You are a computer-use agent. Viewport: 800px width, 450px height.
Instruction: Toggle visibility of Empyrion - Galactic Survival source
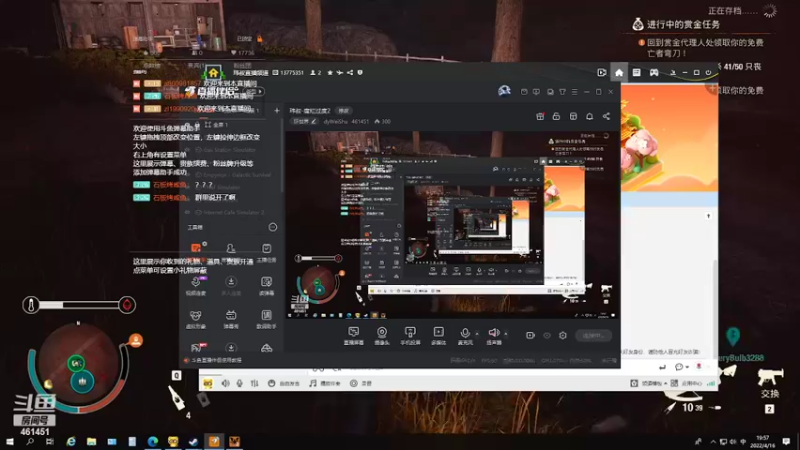coord(188,174)
